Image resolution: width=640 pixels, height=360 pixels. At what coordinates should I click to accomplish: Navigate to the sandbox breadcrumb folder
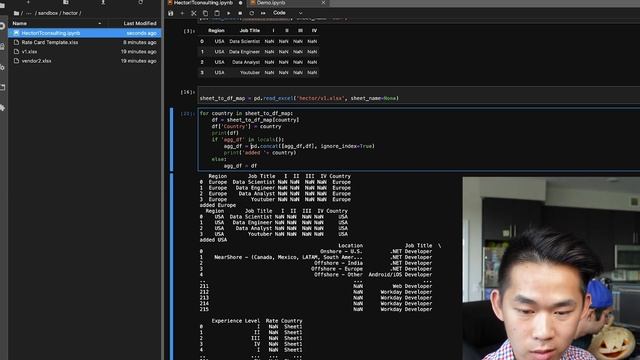[x=48, y=13]
